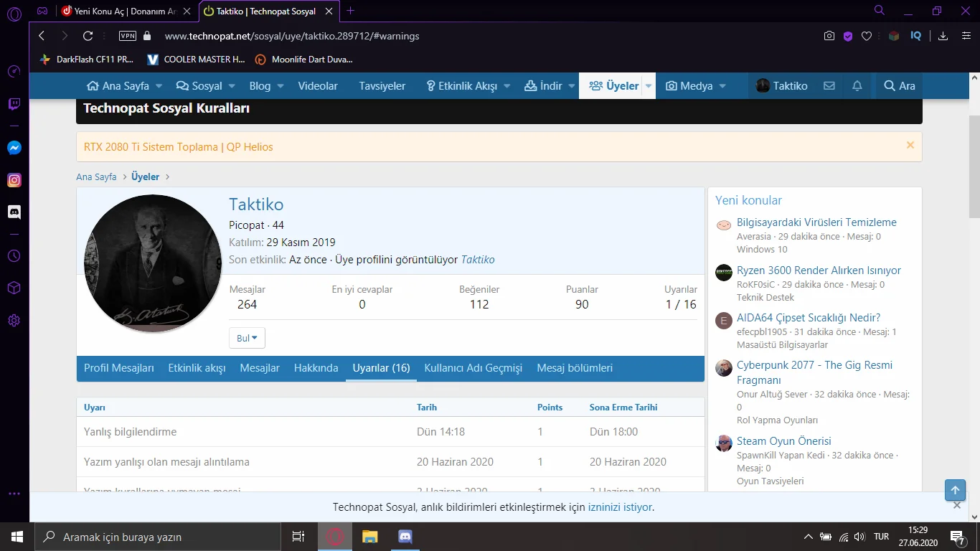
Task: Click the scroll-to-top arrow button
Action: [x=955, y=491]
